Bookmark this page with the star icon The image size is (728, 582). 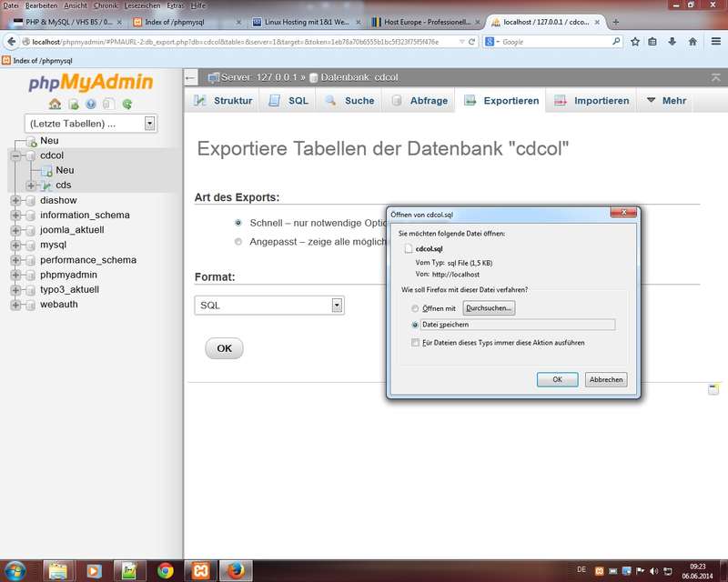pos(635,42)
